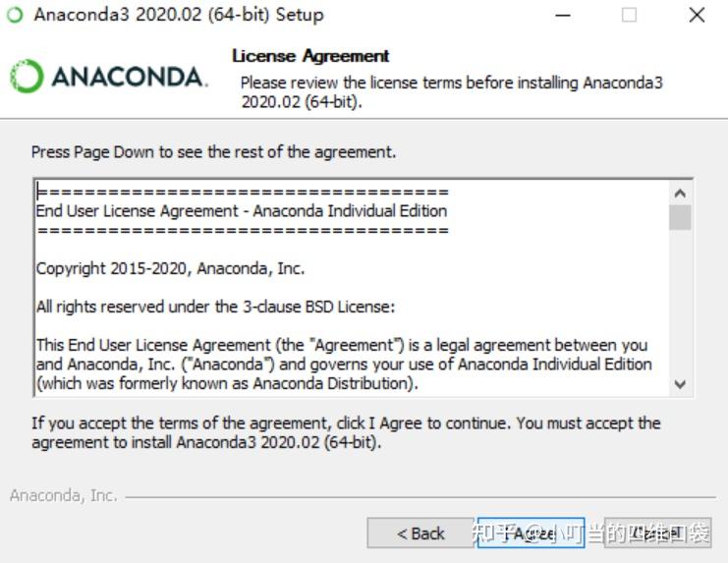Screen dimensions: 728x563
Task: Click the End User License Agreement title line
Action: tap(241, 211)
